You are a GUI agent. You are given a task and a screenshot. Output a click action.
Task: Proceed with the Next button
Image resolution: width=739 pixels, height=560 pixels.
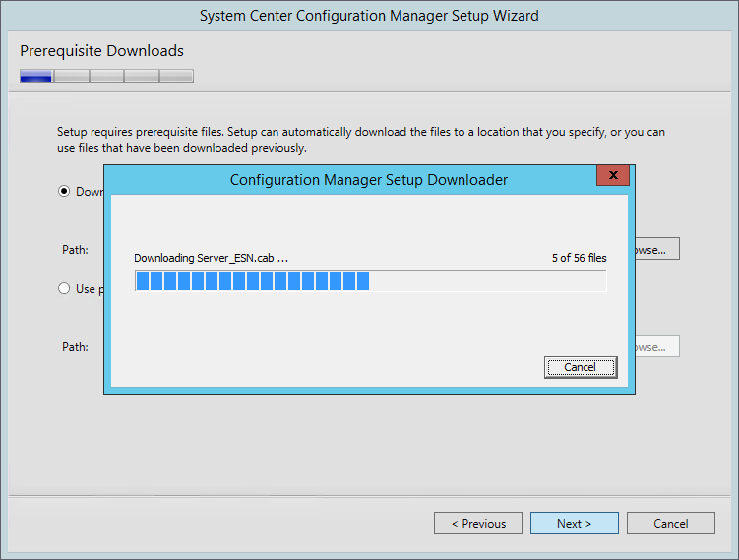[574, 524]
